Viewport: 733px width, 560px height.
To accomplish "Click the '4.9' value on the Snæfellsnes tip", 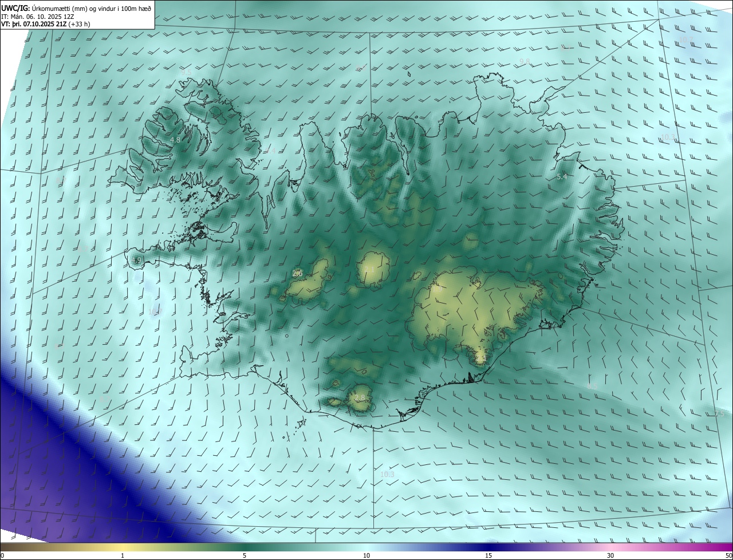I will point(136,261).
